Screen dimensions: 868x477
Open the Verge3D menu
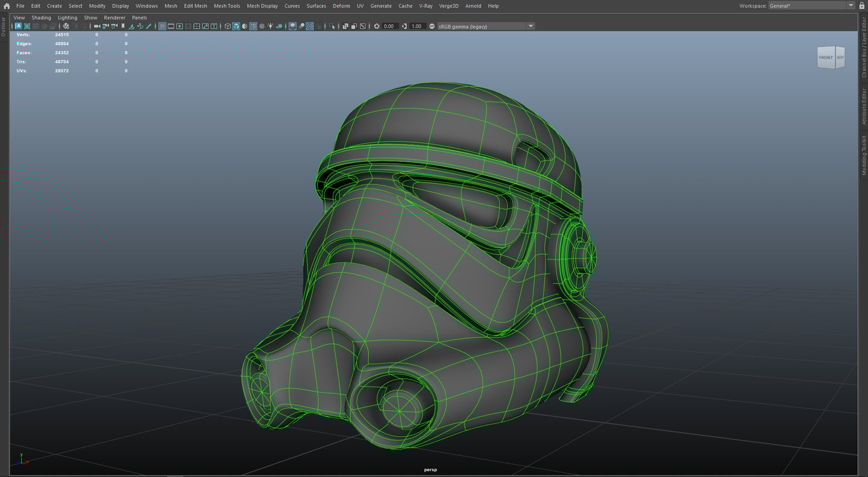pyautogui.click(x=448, y=6)
